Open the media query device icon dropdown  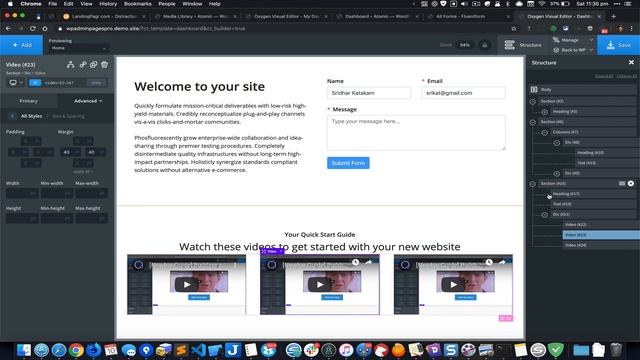pyautogui.click(x=16, y=82)
